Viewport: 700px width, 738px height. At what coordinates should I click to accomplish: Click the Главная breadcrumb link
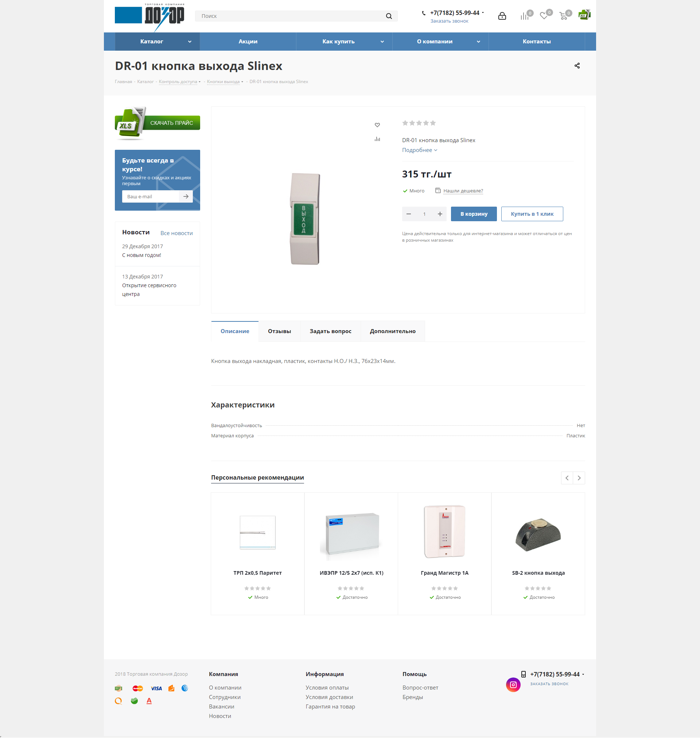(124, 82)
